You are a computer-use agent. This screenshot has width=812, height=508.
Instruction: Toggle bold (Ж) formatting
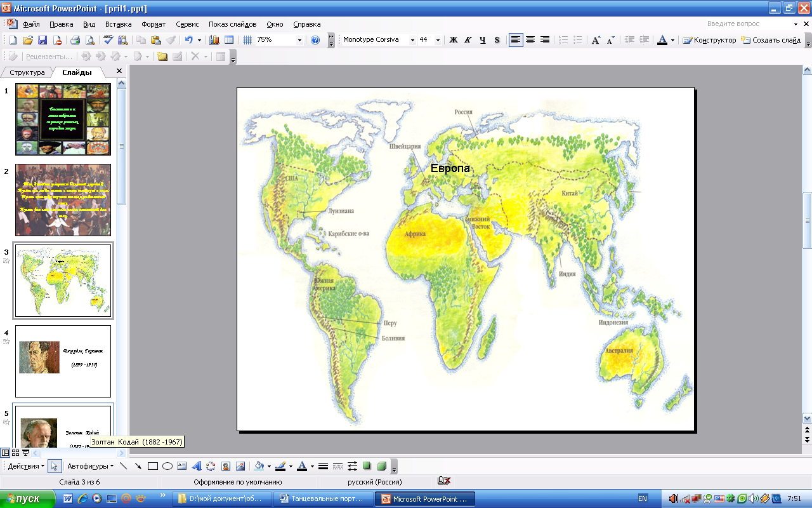tap(454, 40)
